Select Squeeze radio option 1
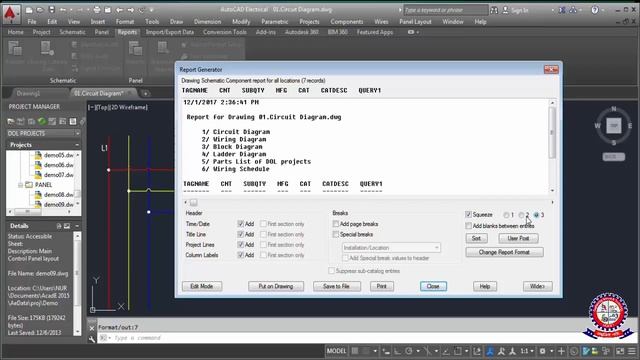 pos(506,215)
